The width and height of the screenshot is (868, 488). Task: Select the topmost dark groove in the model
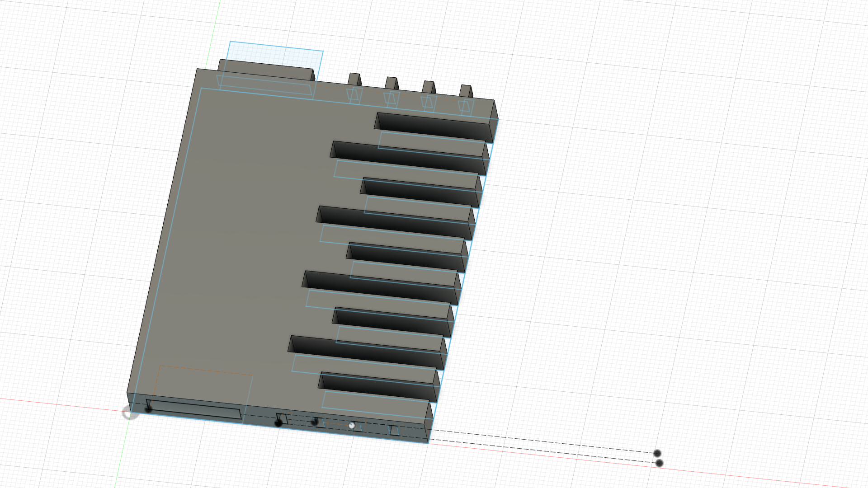tap(434, 127)
